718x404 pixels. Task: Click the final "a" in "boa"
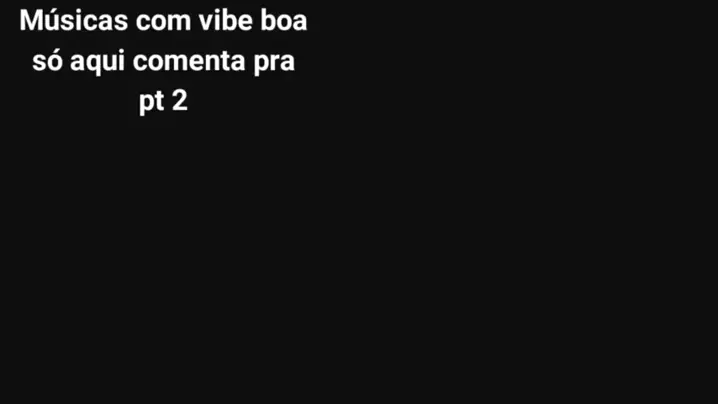(x=299, y=22)
